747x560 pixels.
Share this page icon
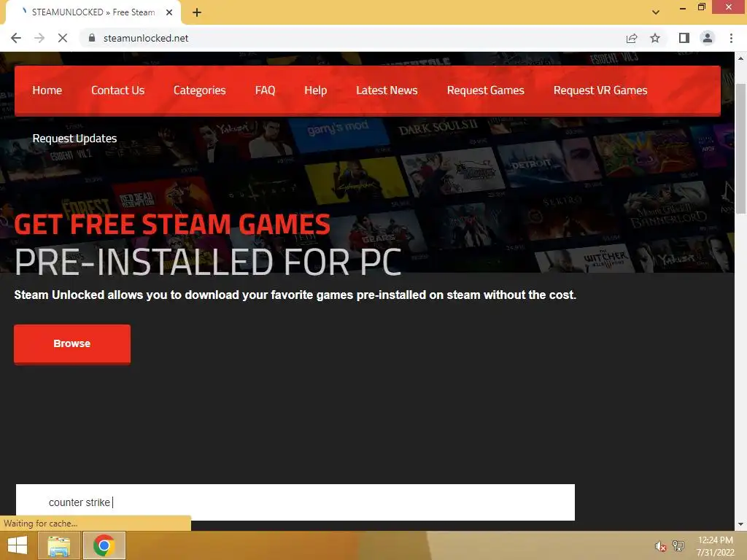click(x=632, y=38)
